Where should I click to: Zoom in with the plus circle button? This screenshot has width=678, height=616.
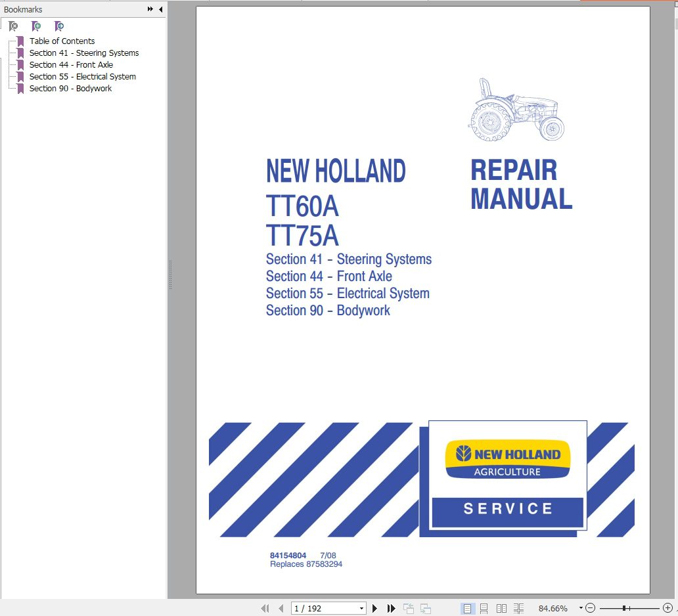pyautogui.click(x=667, y=607)
